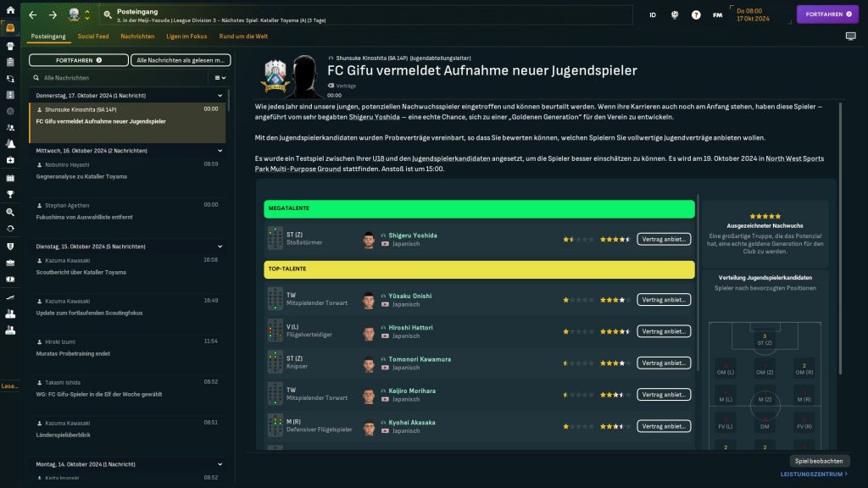868x488 pixels.
Task: Open the message list filter dropdown
Action: point(220,77)
